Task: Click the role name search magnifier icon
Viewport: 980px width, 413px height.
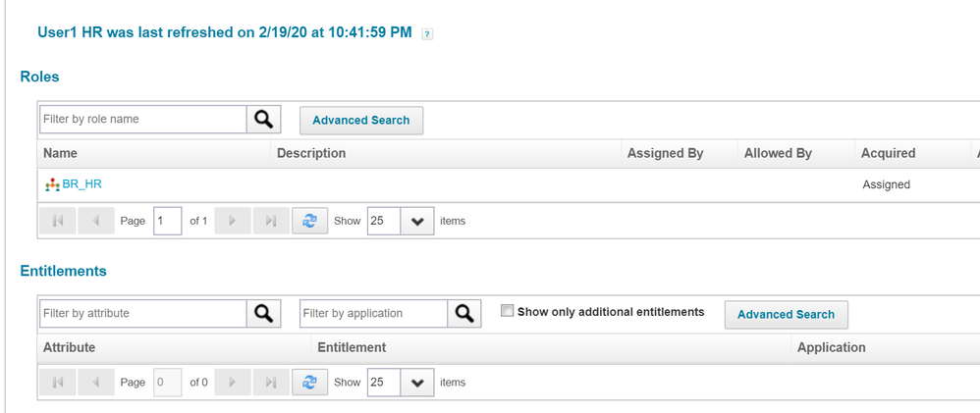Action: point(264,120)
